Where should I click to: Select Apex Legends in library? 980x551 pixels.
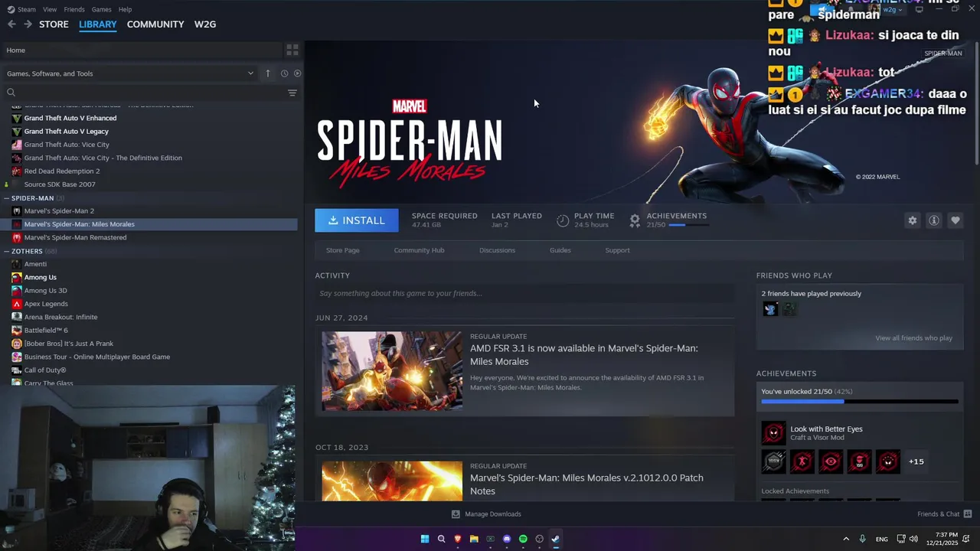46,304
